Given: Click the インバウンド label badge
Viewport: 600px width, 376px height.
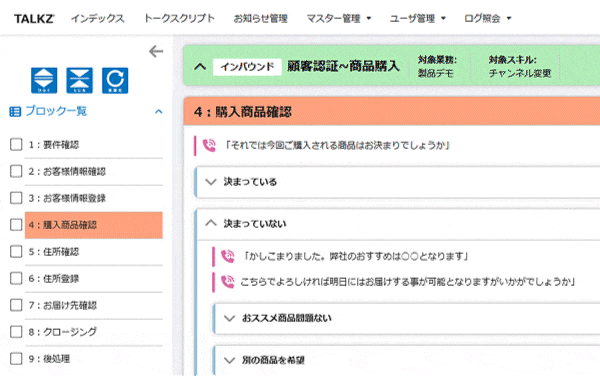Looking at the screenshot, I should pos(247,67).
